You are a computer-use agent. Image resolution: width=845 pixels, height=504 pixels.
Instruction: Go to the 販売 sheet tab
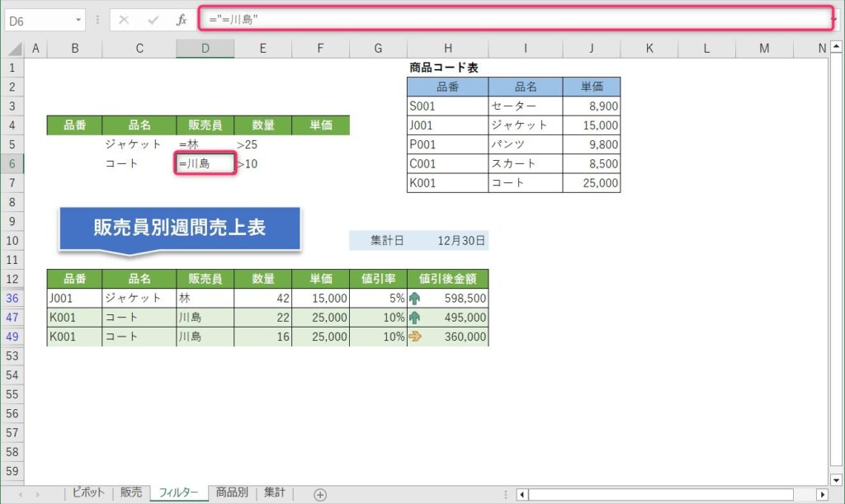pos(131,493)
